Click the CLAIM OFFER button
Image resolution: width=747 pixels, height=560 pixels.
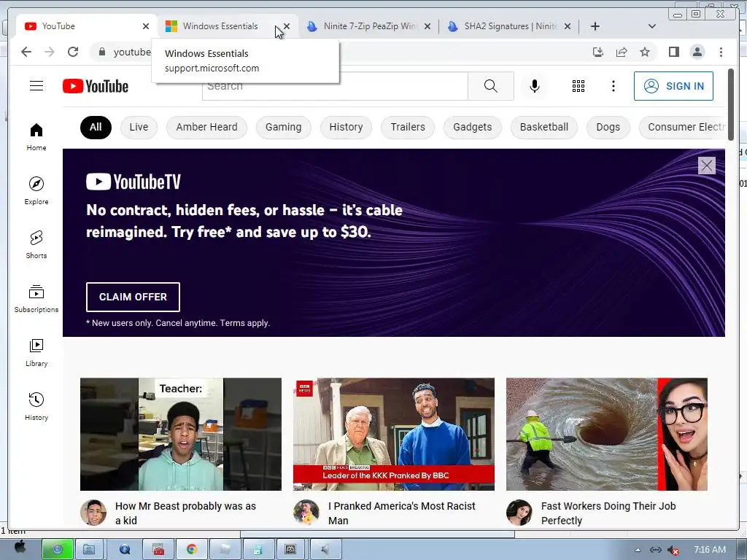coord(133,297)
